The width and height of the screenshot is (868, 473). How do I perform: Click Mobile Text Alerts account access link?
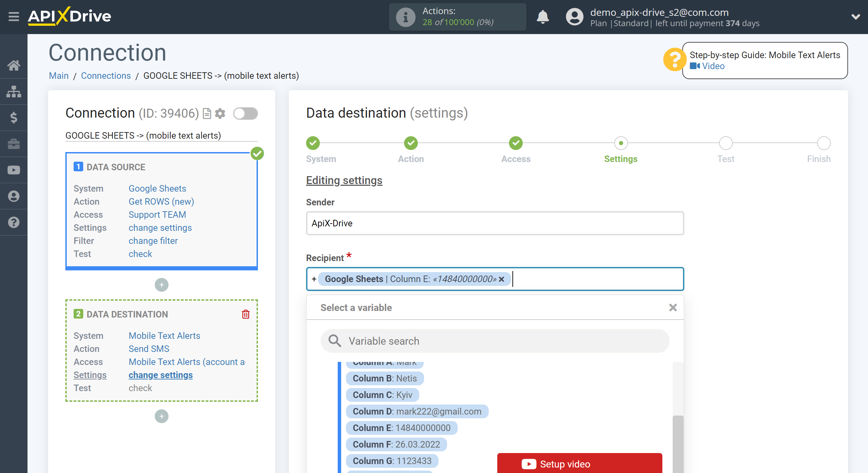click(187, 362)
